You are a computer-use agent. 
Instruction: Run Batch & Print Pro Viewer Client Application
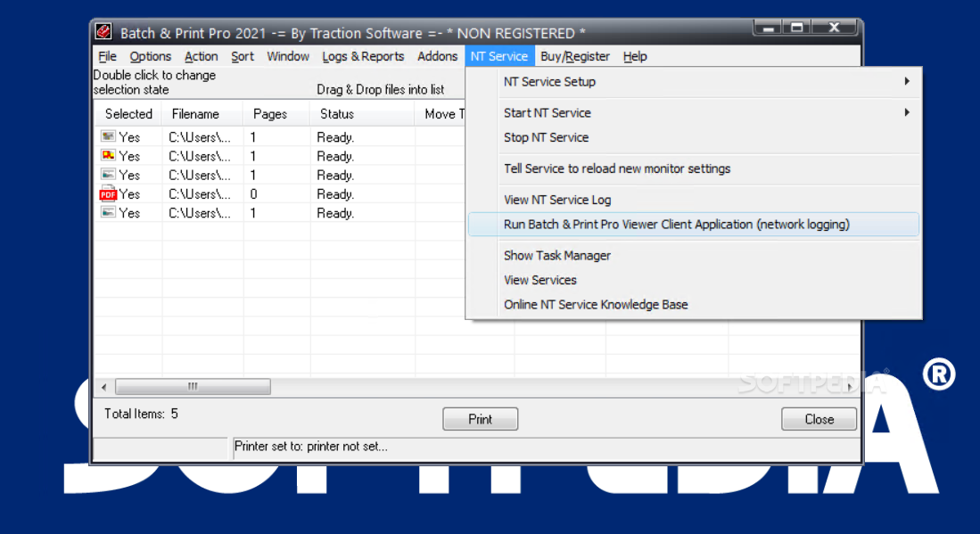pos(694,225)
